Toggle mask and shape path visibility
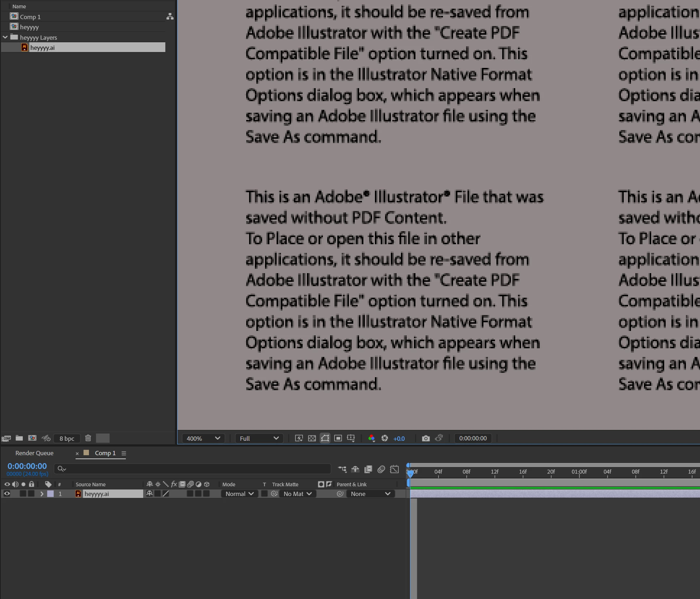 pyautogui.click(x=325, y=438)
